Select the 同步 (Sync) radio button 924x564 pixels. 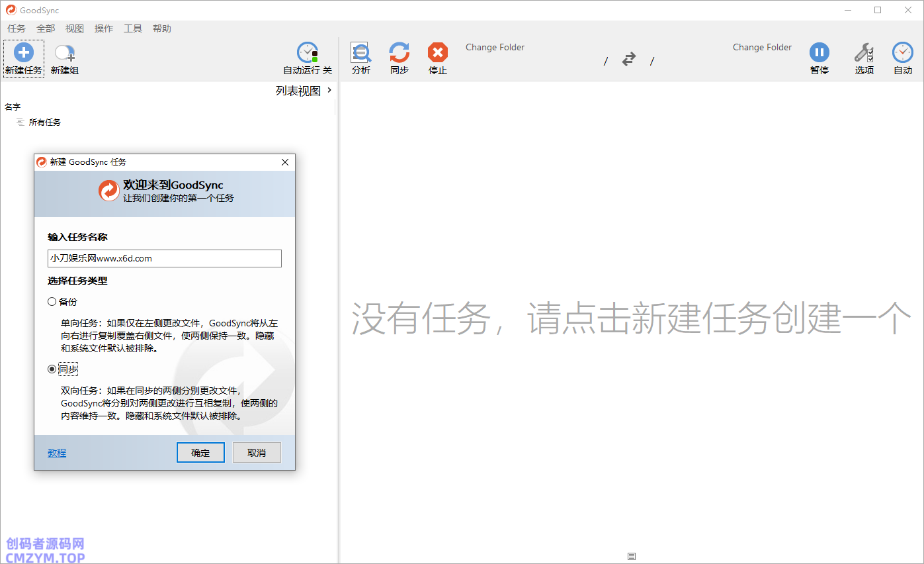click(x=52, y=369)
